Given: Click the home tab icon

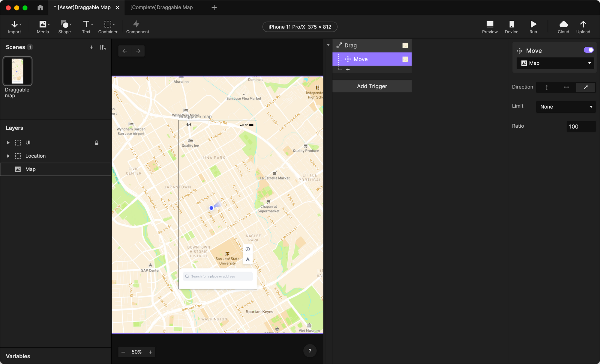Looking at the screenshot, I should pyautogui.click(x=40, y=7).
